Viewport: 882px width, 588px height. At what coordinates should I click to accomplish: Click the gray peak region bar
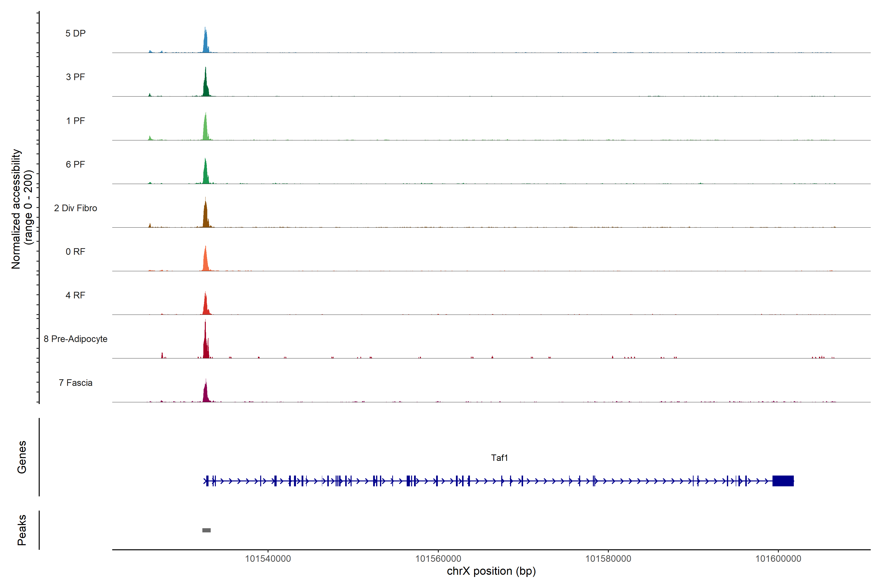coord(206,530)
